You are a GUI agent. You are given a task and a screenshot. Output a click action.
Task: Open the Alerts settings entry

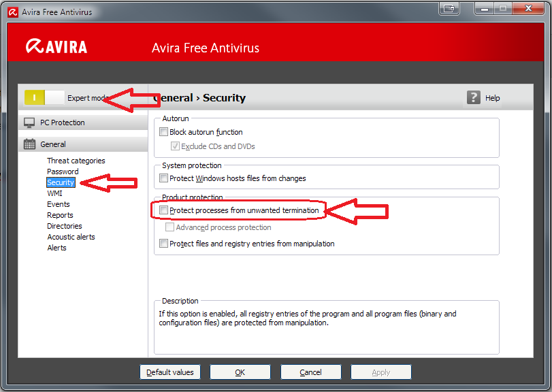click(x=56, y=248)
